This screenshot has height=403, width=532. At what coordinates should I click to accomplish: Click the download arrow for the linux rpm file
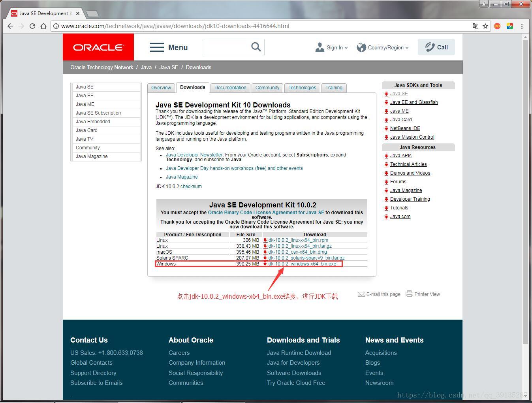tap(265, 240)
